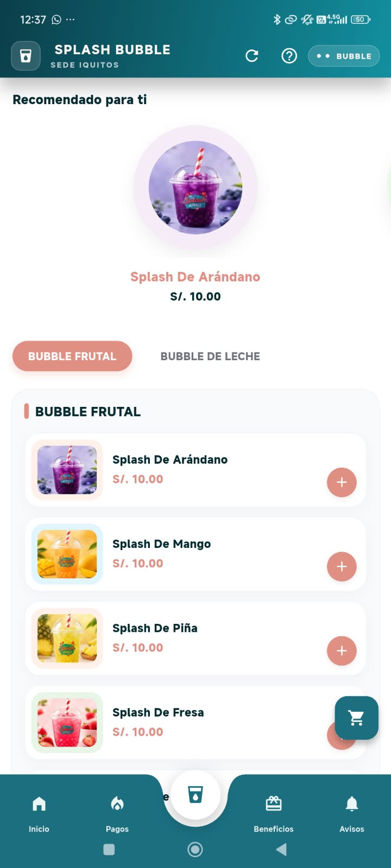Switch to BUBBLE DE LECHE tab
The image size is (391, 868).
tap(210, 356)
